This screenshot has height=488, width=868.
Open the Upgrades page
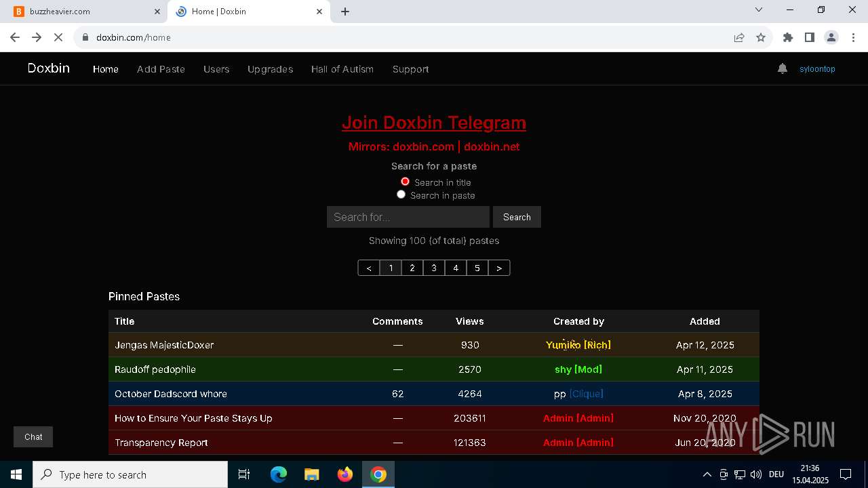[270, 69]
